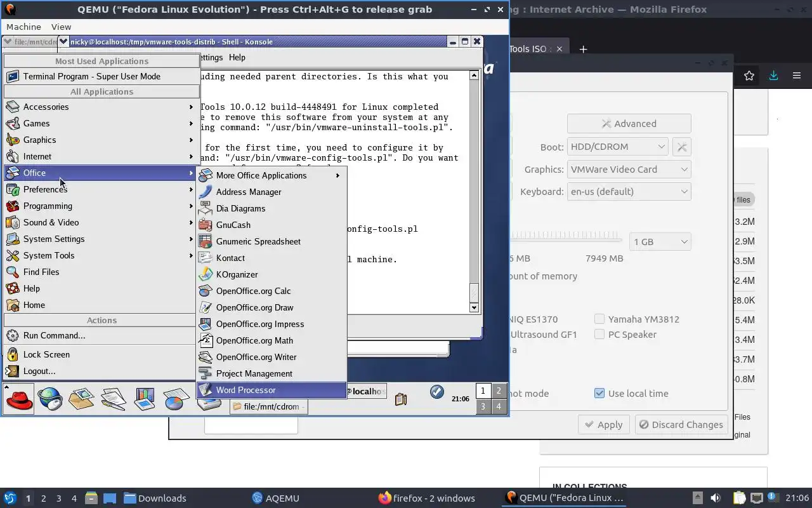812x508 pixels.
Task: Open Find Files from the start menu
Action: coord(101,272)
